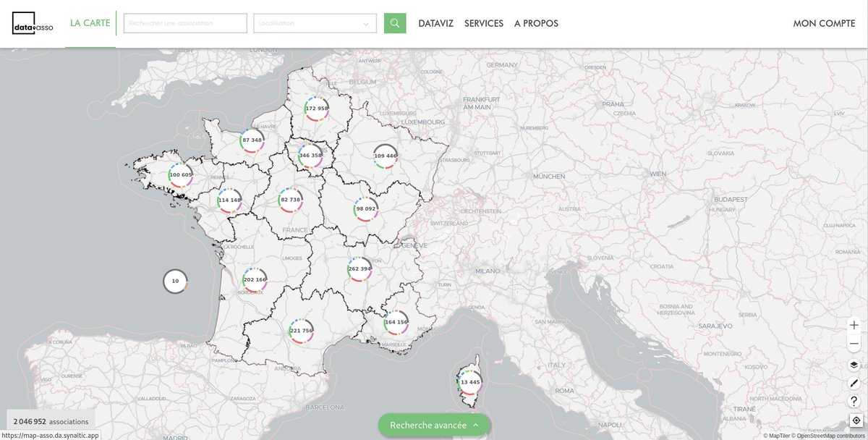Open the map layers selector

pyautogui.click(x=854, y=365)
